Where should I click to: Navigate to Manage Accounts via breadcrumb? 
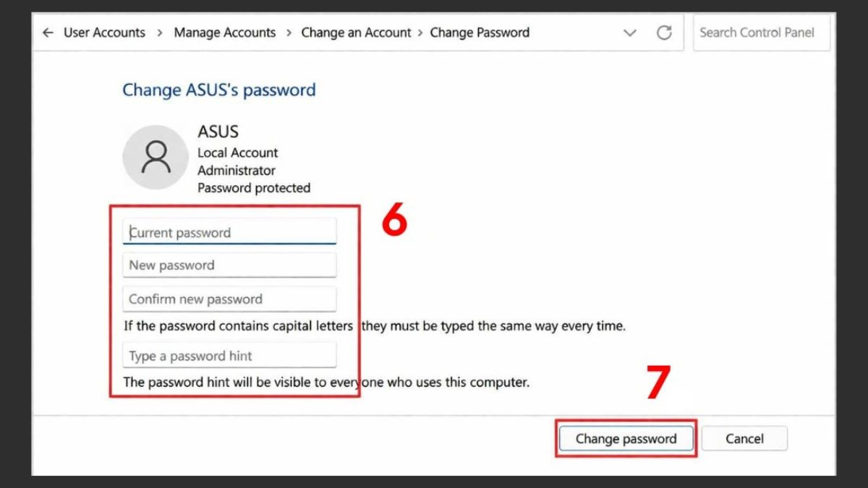click(224, 33)
